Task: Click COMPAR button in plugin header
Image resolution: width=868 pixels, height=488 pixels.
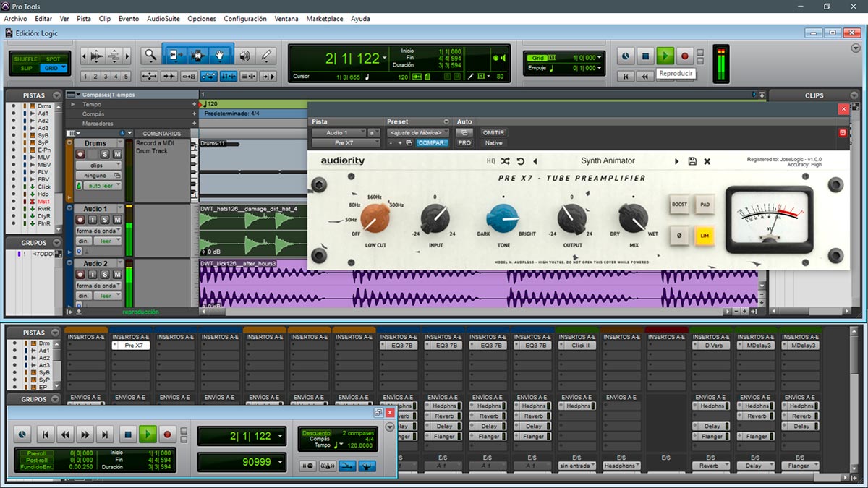Action: pos(432,143)
